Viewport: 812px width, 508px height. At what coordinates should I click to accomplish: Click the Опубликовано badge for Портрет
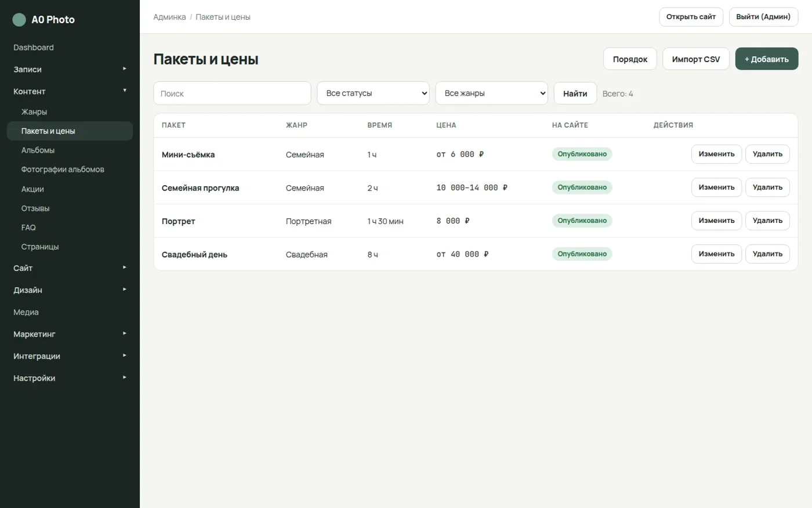582,221
